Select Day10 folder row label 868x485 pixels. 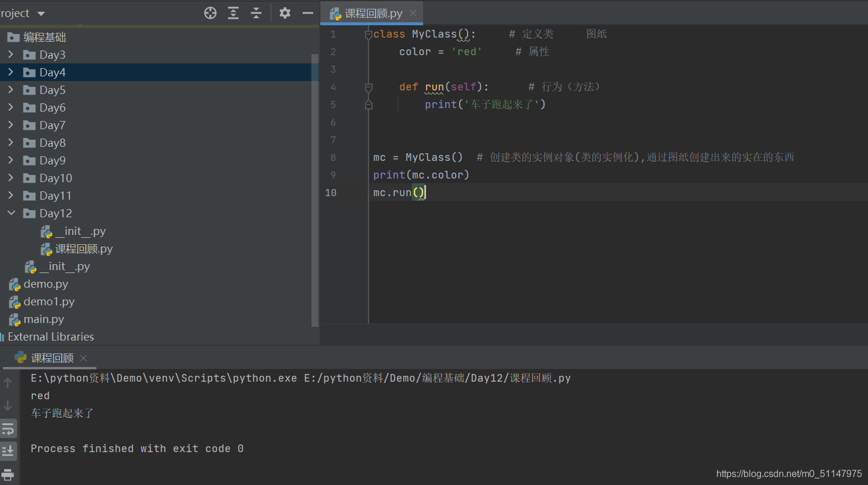coord(56,178)
